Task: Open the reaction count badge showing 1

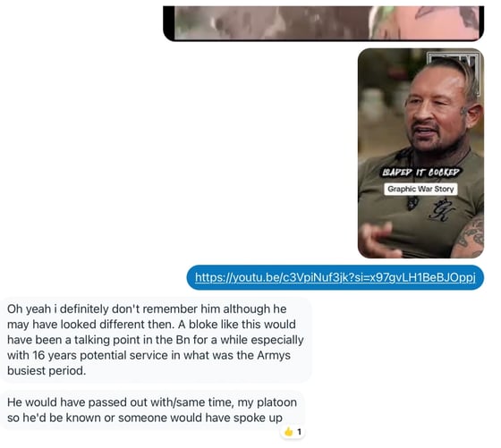Action: pyautogui.click(x=293, y=432)
